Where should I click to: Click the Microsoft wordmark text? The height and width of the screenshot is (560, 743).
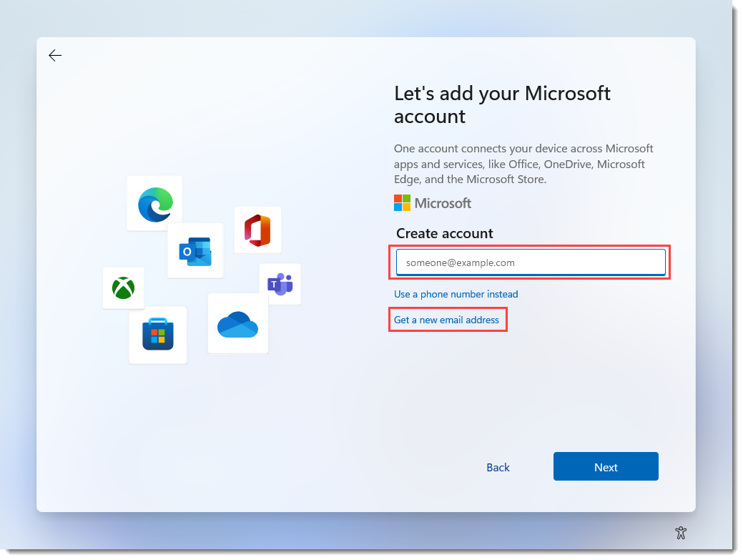[x=441, y=203]
